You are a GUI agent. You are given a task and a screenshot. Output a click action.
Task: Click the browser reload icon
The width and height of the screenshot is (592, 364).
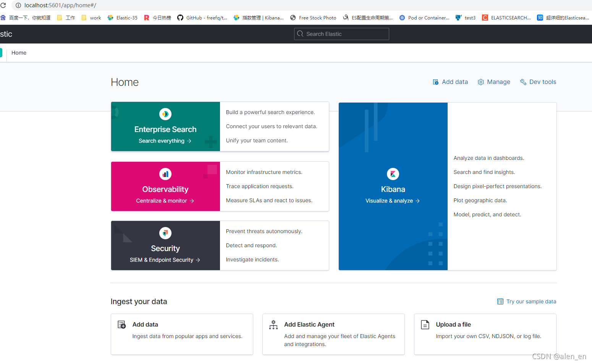pyautogui.click(x=3, y=5)
